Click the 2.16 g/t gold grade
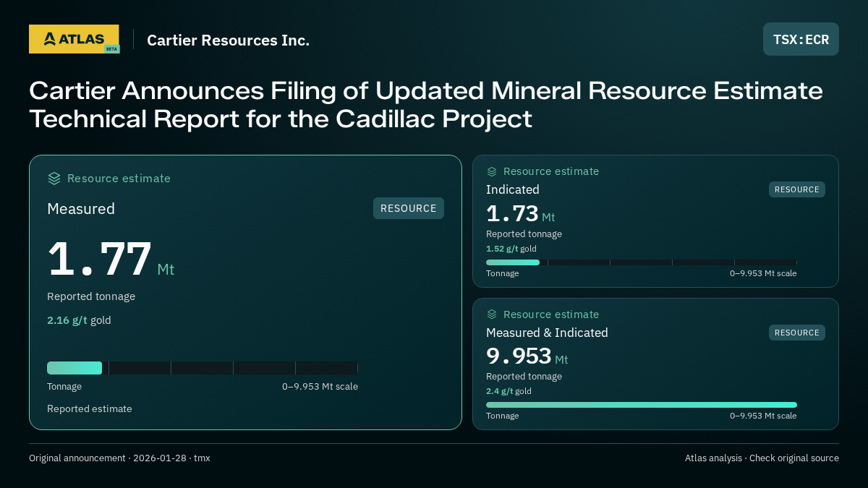This screenshot has height=488, width=868. 79,320
